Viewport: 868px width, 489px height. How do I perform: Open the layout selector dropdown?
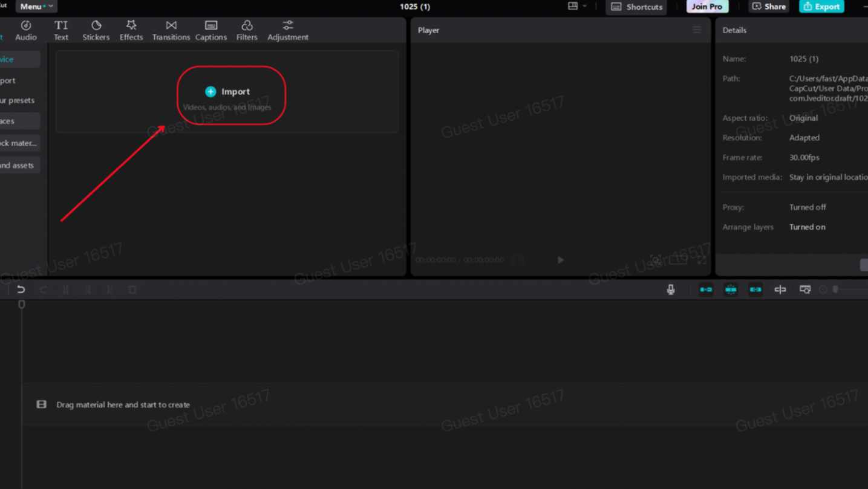(577, 7)
